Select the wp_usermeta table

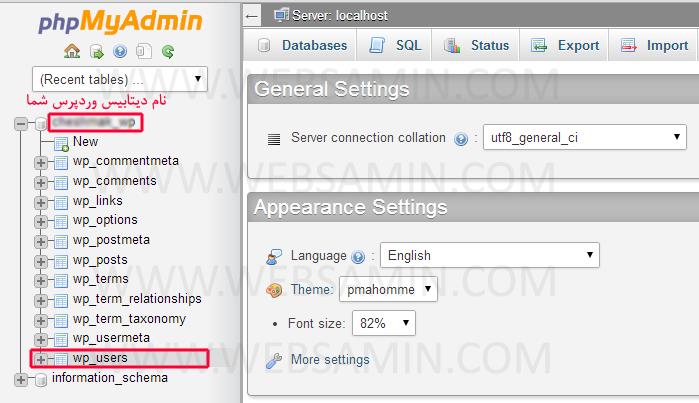point(111,338)
